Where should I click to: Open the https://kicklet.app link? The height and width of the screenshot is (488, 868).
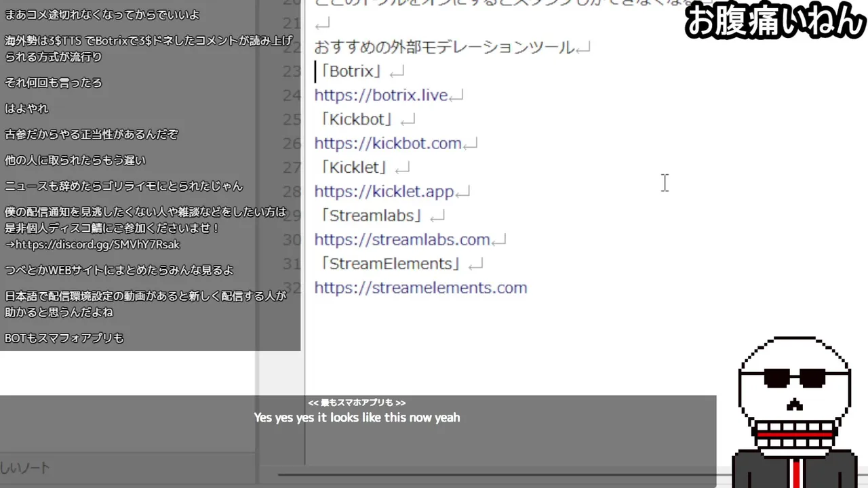click(384, 191)
